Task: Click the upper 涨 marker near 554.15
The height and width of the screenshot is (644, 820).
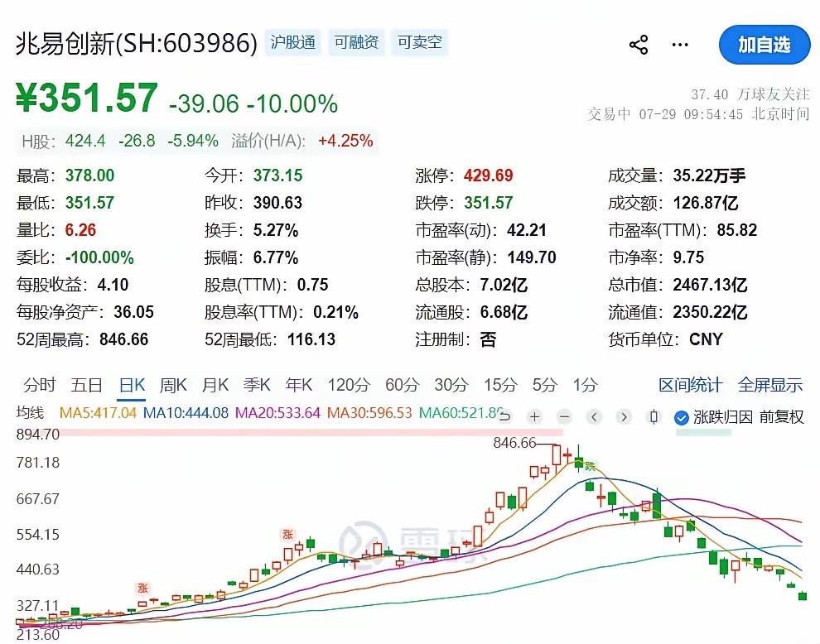Action: 287,534
